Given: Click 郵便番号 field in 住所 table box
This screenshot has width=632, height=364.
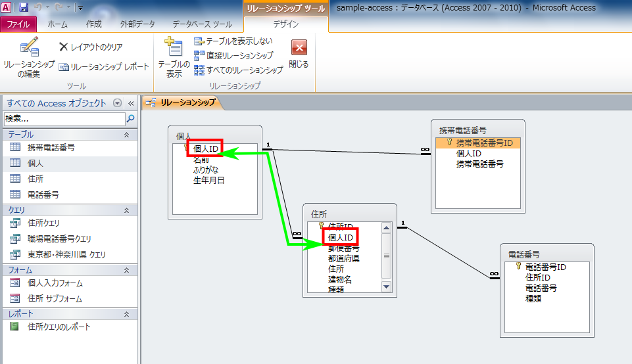Looking at the screenshot, I should 343,248.
